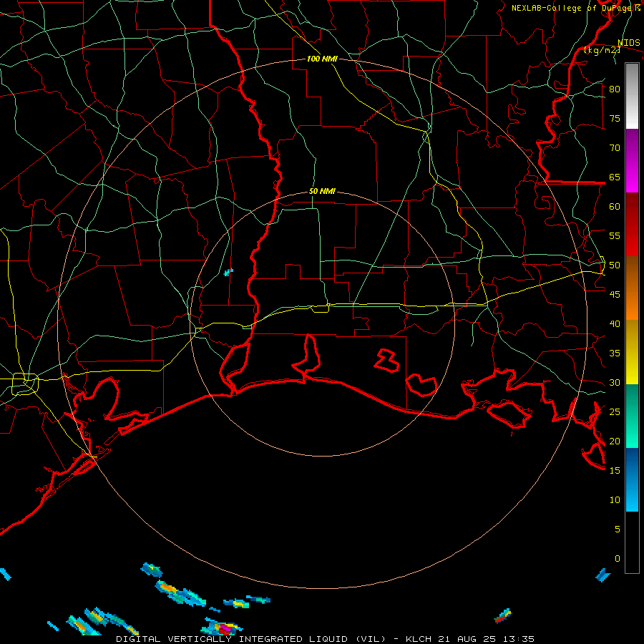This screenshot has width=644, height=644.
Task: Click the 55 value on the color scale
Action: click(615, 235)
